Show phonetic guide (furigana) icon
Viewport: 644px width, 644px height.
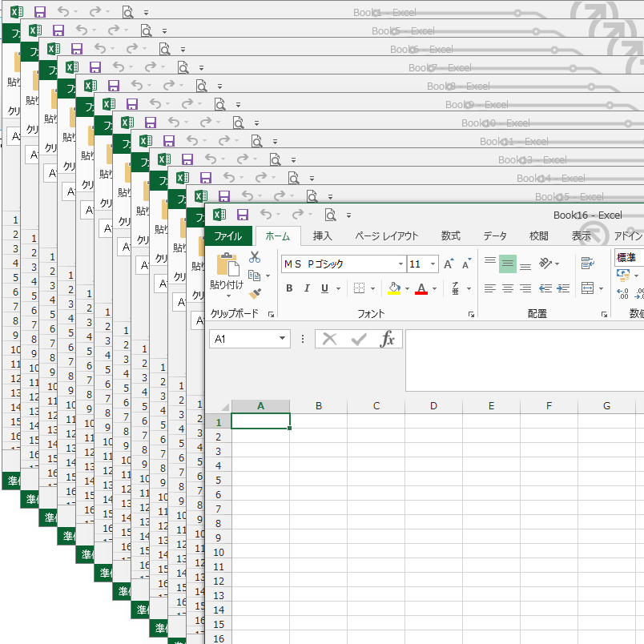455,288
